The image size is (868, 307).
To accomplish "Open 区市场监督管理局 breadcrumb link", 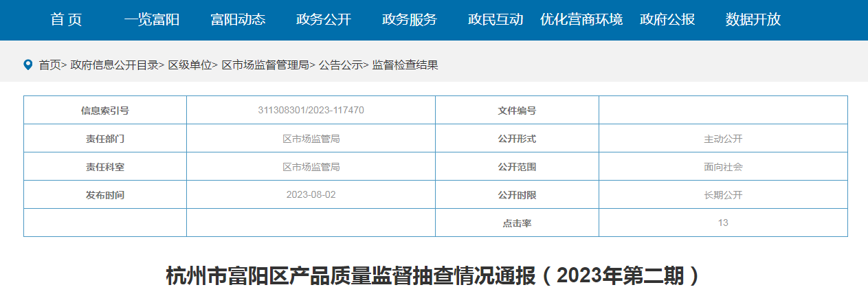I will 265,65.
